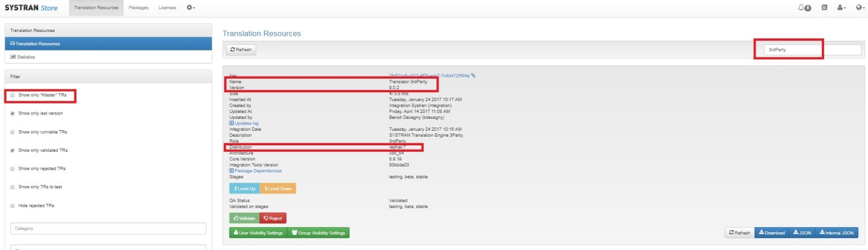The height and width of the screenshot is (250, 868).
Task: Click the "redhat-7" distribution value
Action: (x=397, y=147)
